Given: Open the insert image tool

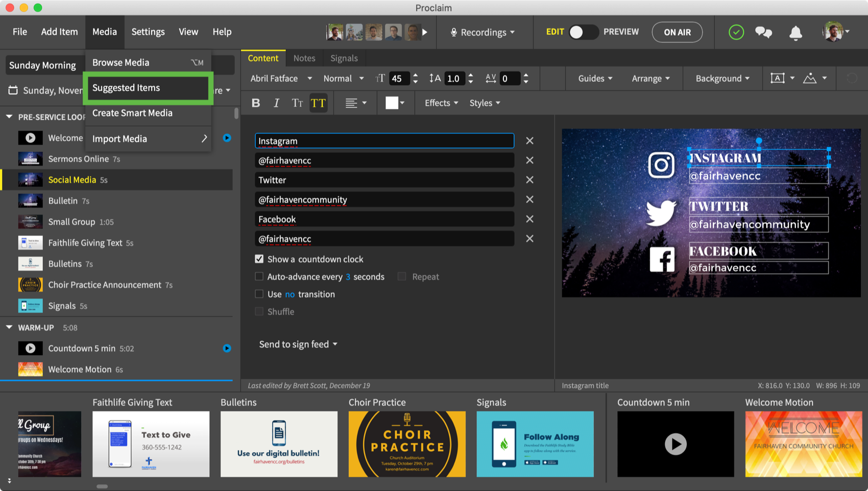Looking at the screenshot, I should tap(814, 78).
